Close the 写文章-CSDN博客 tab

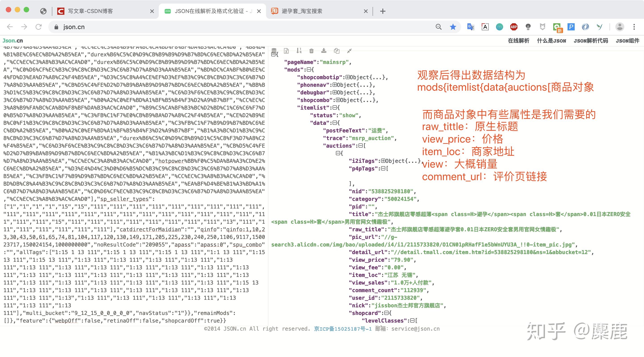[x=152, y=11]
